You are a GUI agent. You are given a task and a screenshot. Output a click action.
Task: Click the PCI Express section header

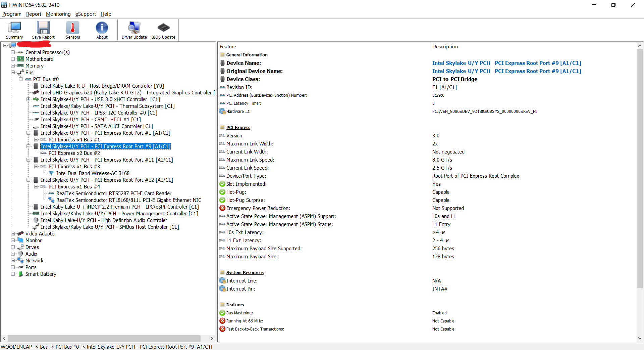pos(238,128)
